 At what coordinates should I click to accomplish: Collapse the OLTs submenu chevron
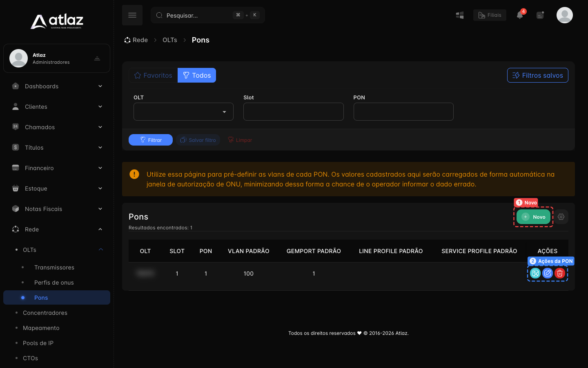pos(101,249)
